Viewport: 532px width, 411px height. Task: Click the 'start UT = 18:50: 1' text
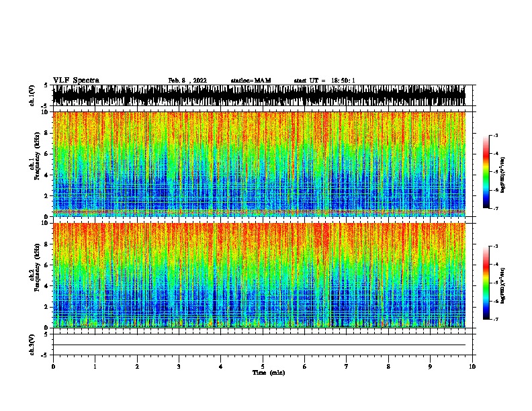point(324,81)
